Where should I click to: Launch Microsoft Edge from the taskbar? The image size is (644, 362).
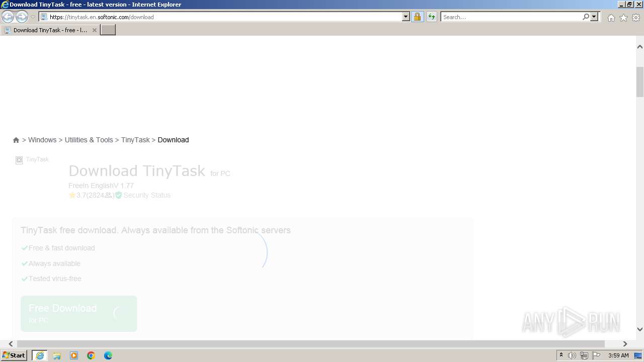tap(108, 355)
